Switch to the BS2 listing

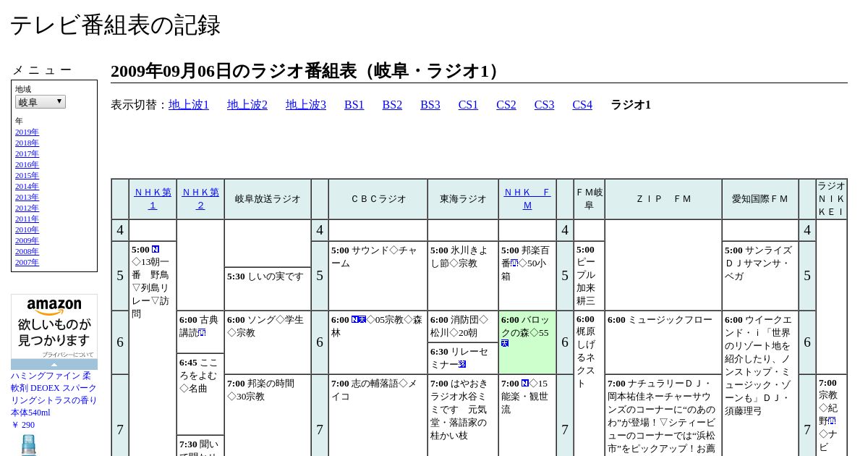(392, 105)
